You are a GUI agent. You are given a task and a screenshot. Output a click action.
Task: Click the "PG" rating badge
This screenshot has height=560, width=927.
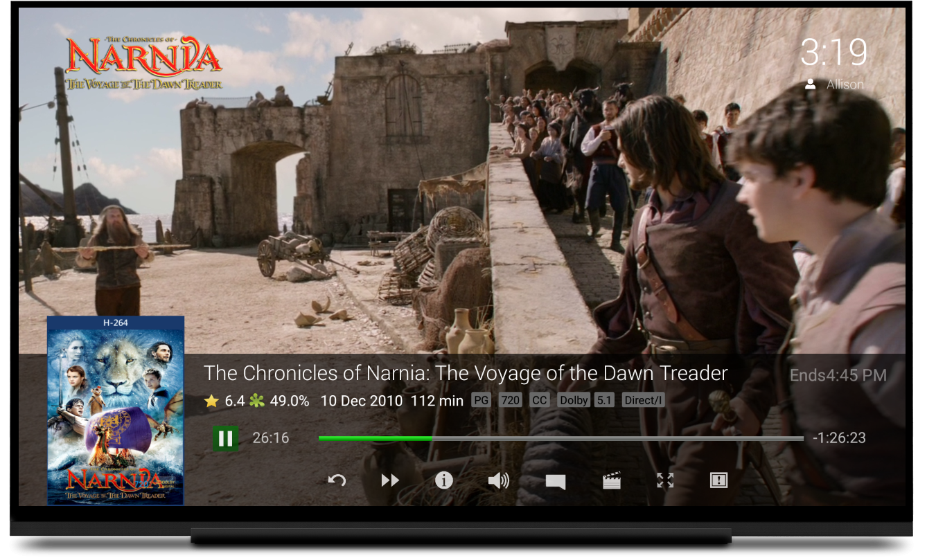click(481, 400)
